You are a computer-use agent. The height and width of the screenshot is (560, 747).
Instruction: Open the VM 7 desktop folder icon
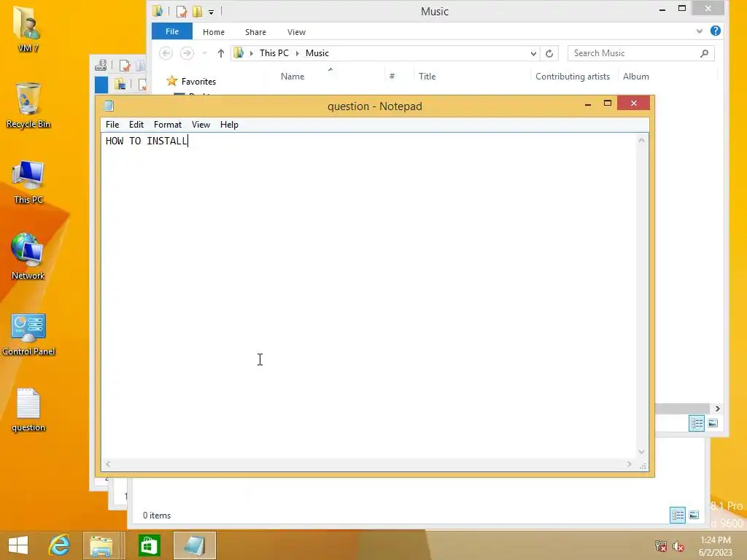[x=28, y=28]
